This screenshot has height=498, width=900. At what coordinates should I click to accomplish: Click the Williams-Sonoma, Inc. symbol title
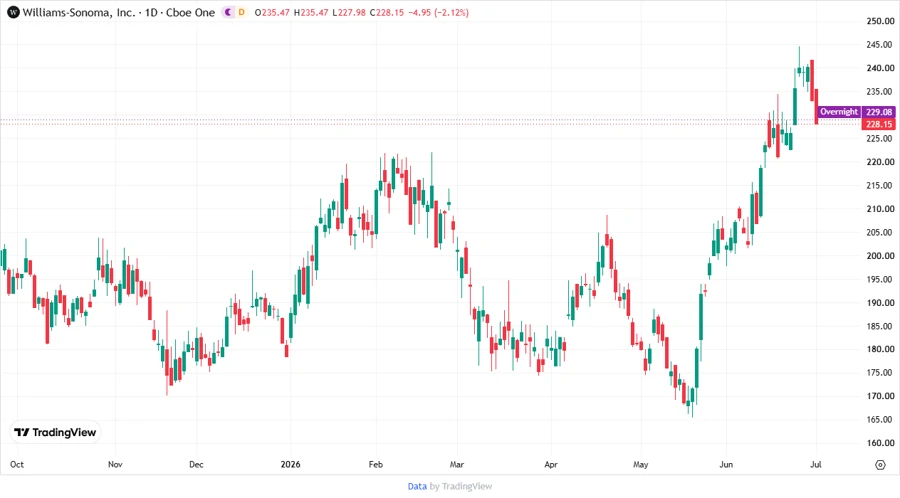click(79, 12)
